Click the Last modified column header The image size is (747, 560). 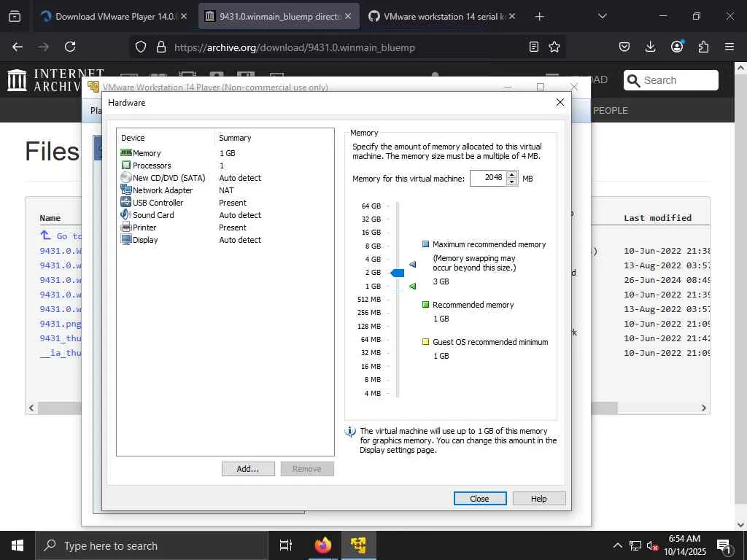click(657, 218)
